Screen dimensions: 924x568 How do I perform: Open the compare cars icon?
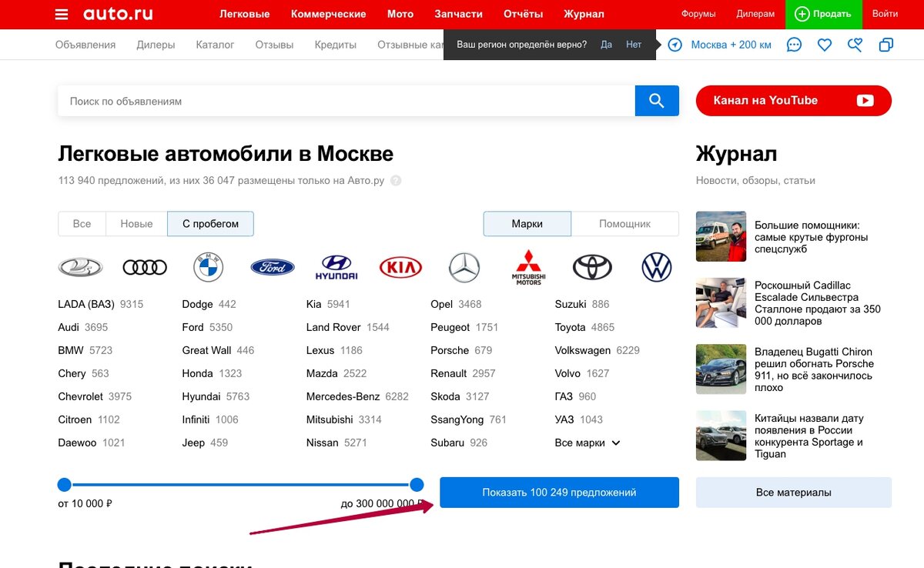click(886, 45)
